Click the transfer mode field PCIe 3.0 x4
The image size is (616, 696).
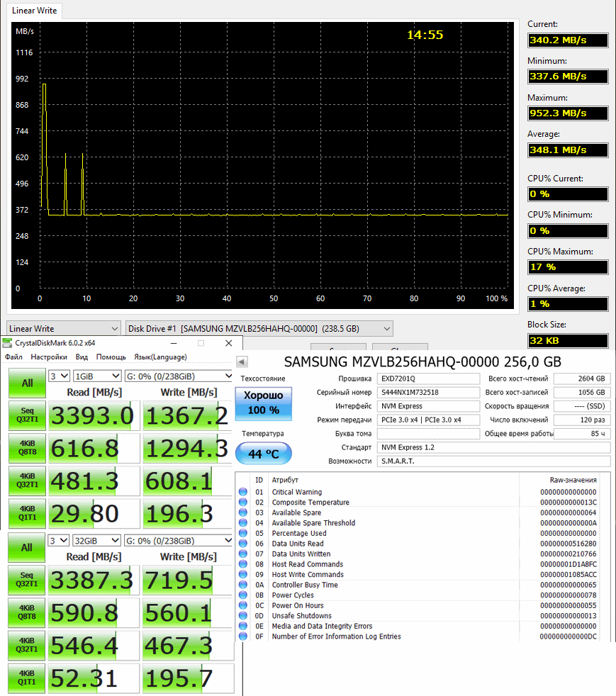pos(428,420)
